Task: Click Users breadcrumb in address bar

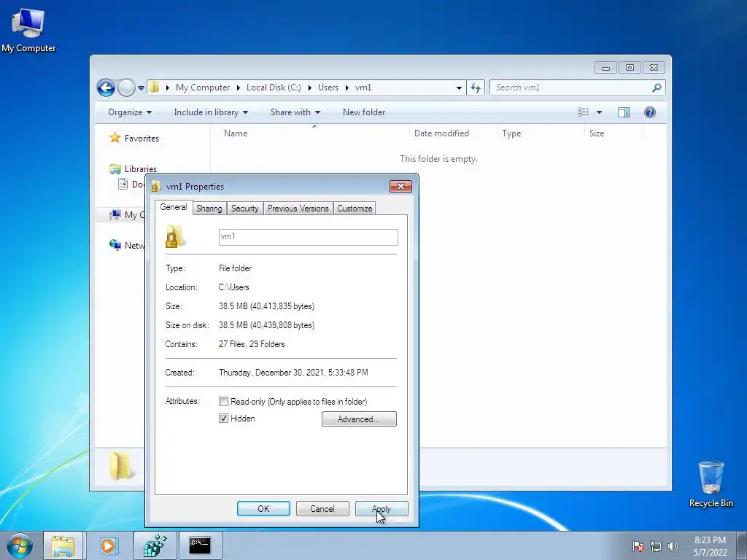Action: pos(328,87)
